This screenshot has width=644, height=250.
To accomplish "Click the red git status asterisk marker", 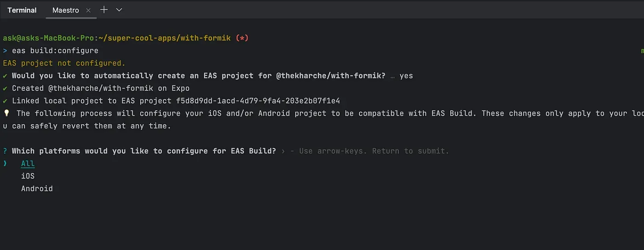I will tap(242, 38).
